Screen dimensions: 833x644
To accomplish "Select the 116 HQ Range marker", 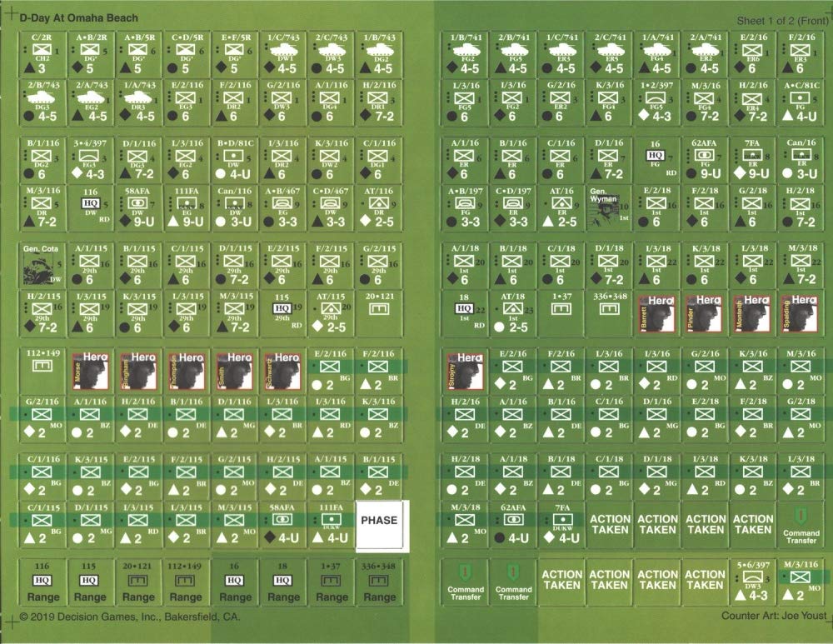I will click(42, 582).
